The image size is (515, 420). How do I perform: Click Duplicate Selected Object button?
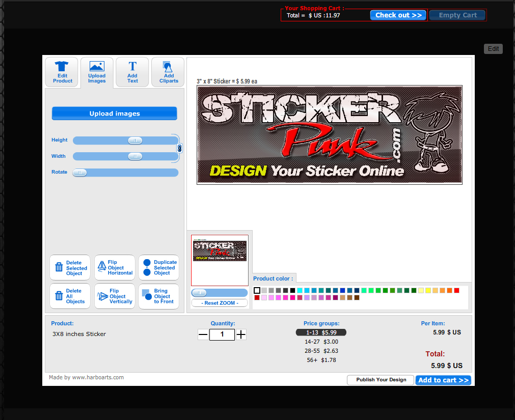coord(159,268)
